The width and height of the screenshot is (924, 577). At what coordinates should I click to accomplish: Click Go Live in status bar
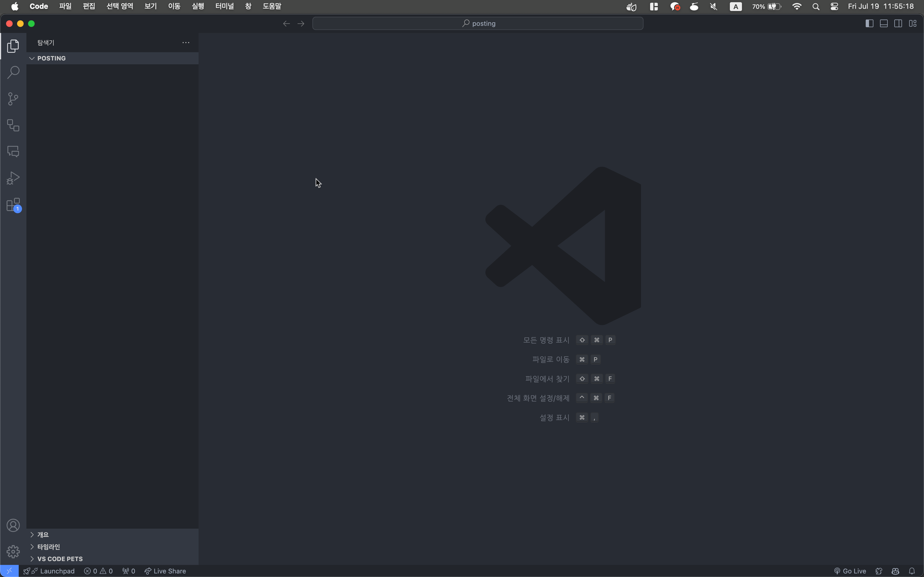(850, 571)
